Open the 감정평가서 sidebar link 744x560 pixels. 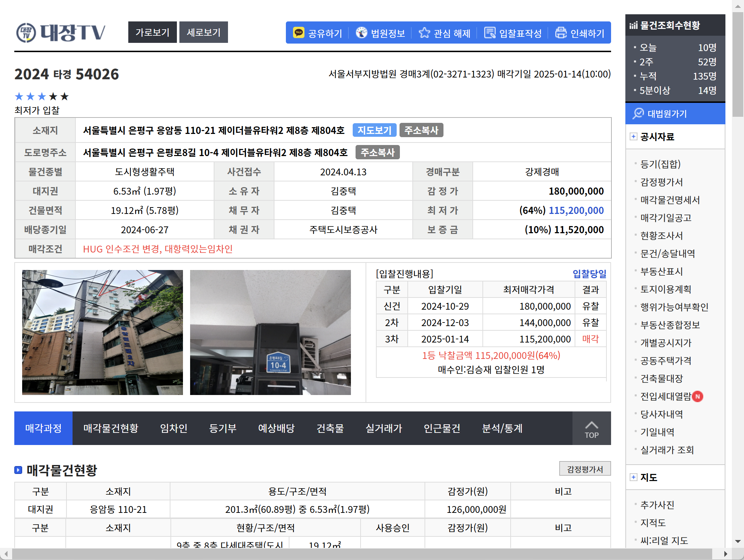point(661,182)
